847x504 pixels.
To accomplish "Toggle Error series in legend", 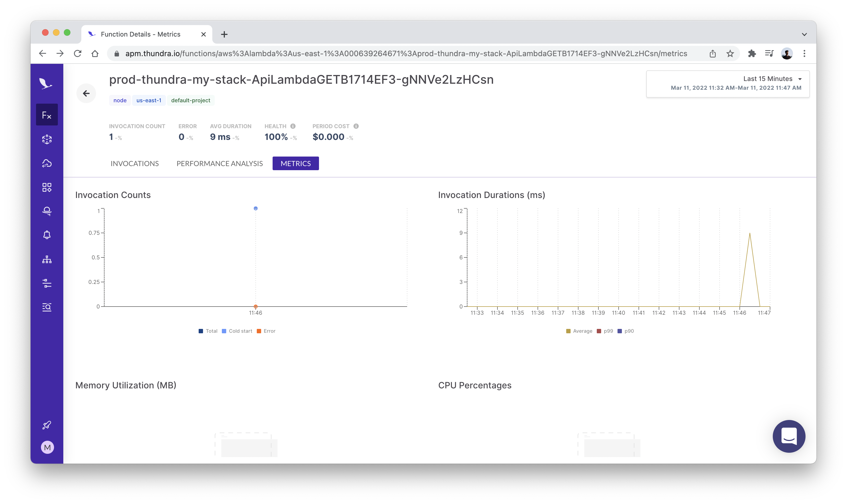I will click(266, 331).
